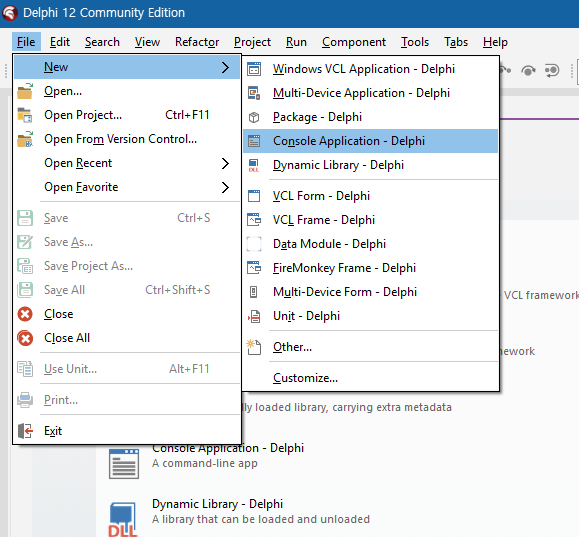This screenshot has height=537, width=579.
Task: Click the Dynamic Library DLL icon in submenu
Action: 254,165
